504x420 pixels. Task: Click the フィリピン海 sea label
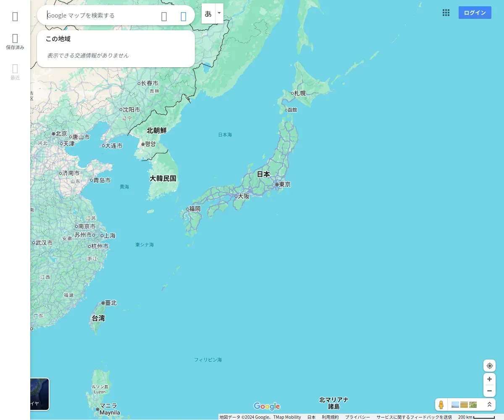click(208, 360)
